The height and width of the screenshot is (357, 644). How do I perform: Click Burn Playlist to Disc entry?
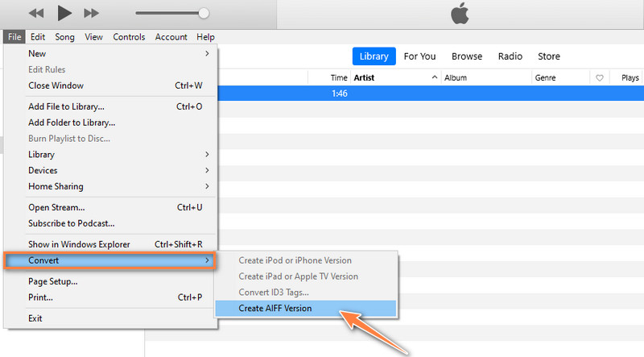[x=110, y=139]
